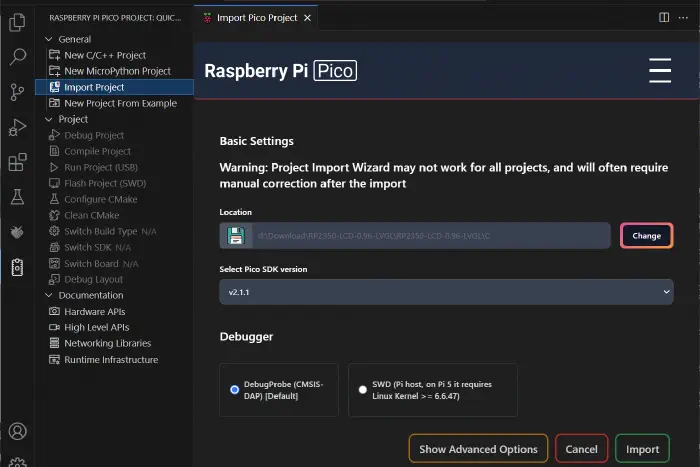This screenshot has width=700, height=467.
Task: Open the Explorer view in activity bar
Action: click(17, 22)
